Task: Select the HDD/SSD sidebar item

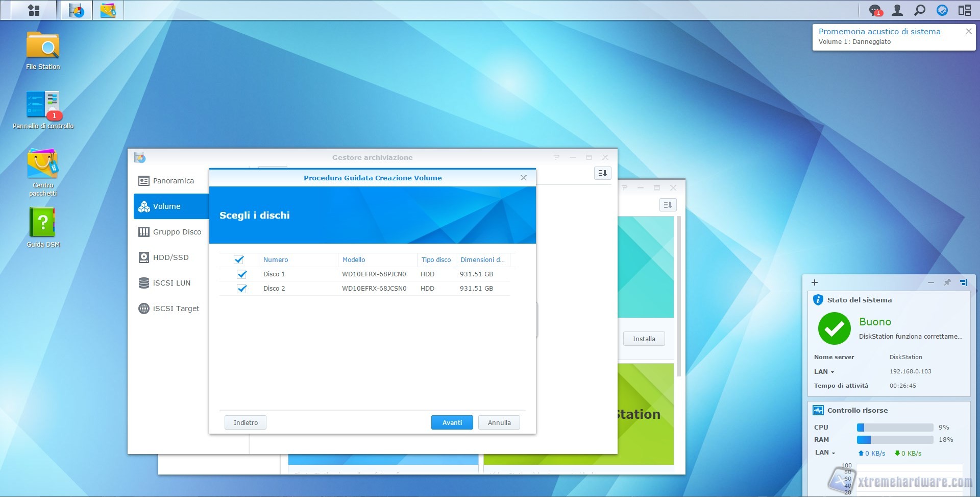Action: click(x=170, y=257)
